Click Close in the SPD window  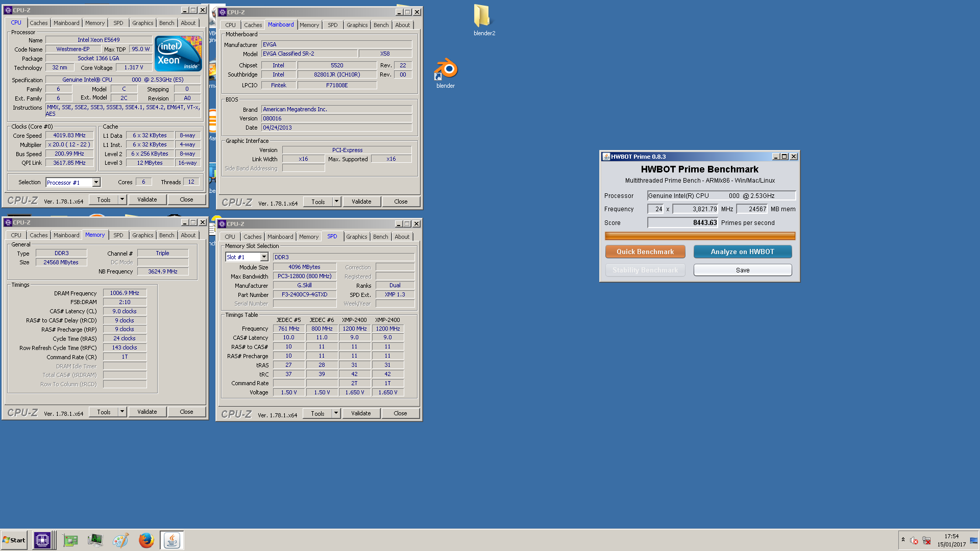tap(400, 413)
